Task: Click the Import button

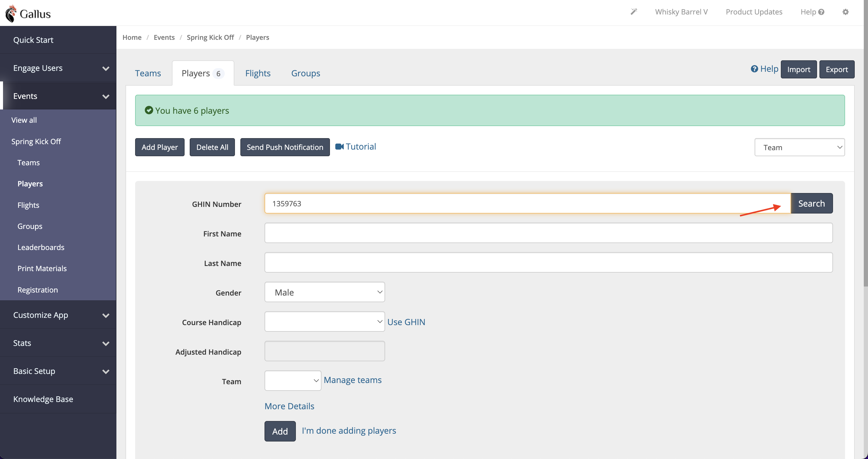Action: [799, 69]
